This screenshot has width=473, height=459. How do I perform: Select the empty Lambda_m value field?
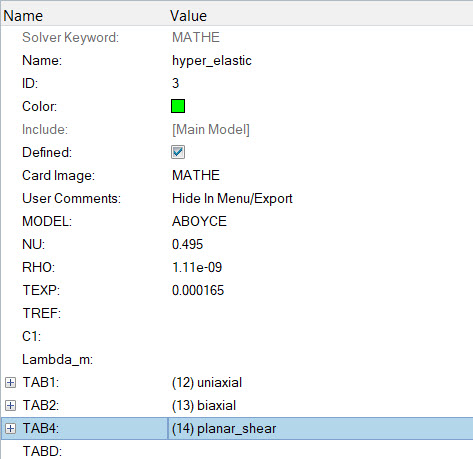pos(320,359)
